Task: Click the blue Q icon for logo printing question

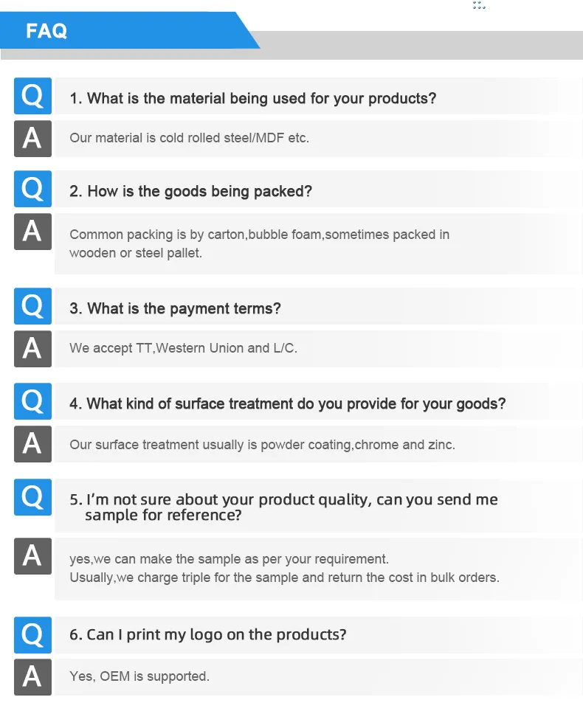Action: click(x=32, y=634)
